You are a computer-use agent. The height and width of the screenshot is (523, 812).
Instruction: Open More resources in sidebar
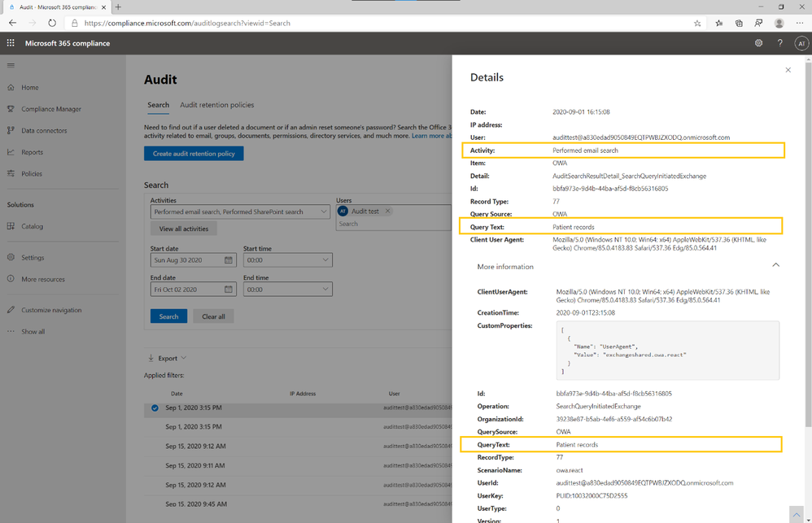[x=43, y=279]
